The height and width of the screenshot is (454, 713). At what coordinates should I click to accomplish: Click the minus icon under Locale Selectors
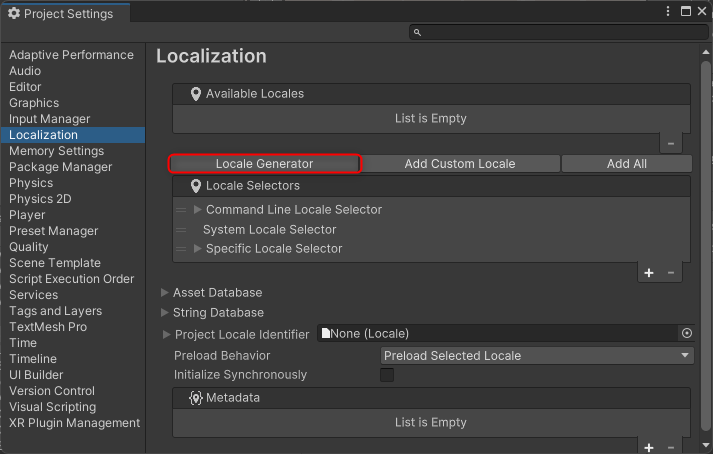671,273
